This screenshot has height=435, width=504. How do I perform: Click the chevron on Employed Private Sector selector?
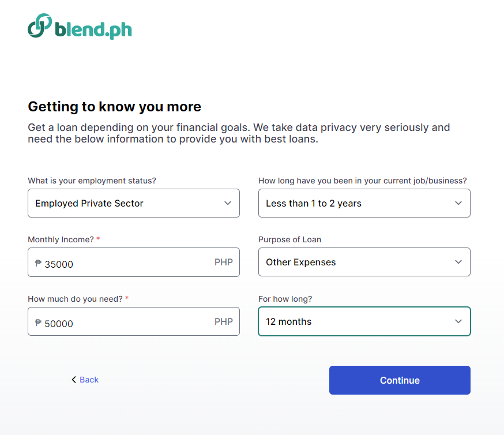click(x=227, y=203)
